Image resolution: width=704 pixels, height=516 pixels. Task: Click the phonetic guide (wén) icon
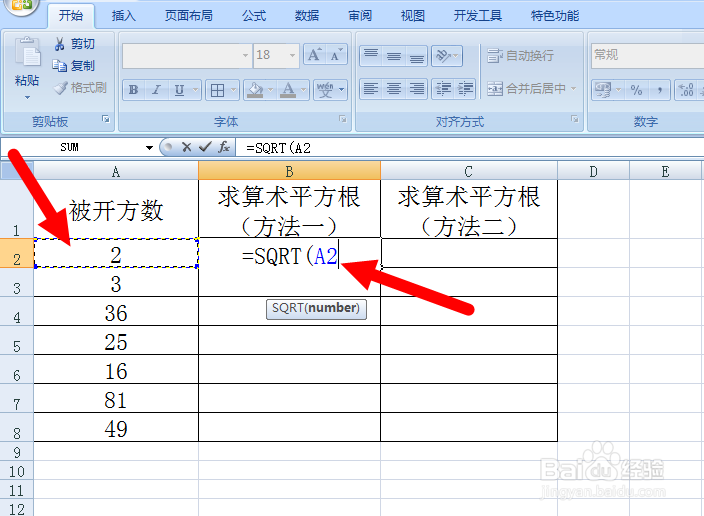[325, 90]
